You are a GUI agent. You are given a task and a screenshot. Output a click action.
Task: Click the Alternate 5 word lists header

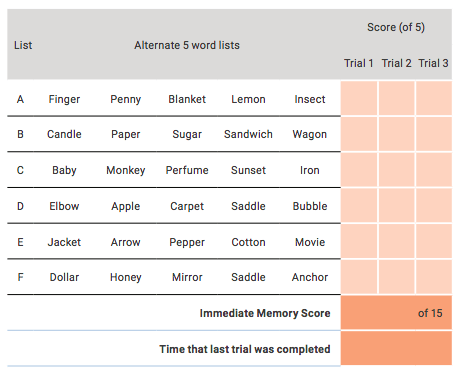[x=187, y=45]
